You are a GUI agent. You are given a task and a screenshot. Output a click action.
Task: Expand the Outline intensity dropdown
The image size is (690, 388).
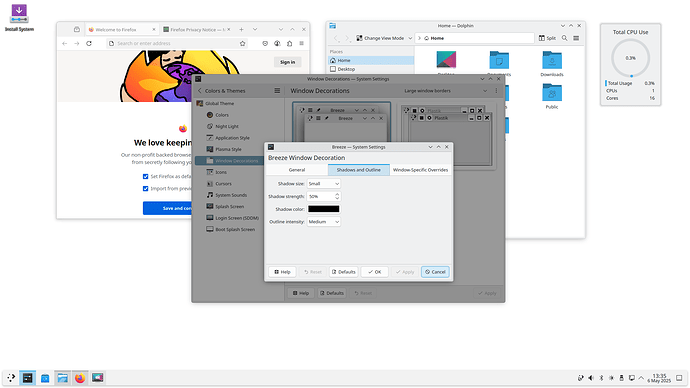(x=323, y=222)
